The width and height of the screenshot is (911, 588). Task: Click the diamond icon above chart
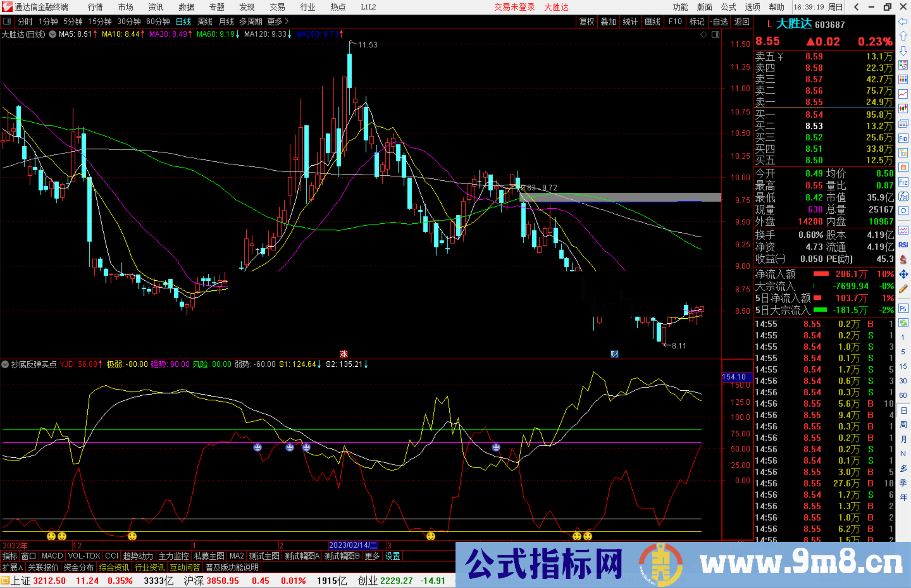[x=703, y=35]
